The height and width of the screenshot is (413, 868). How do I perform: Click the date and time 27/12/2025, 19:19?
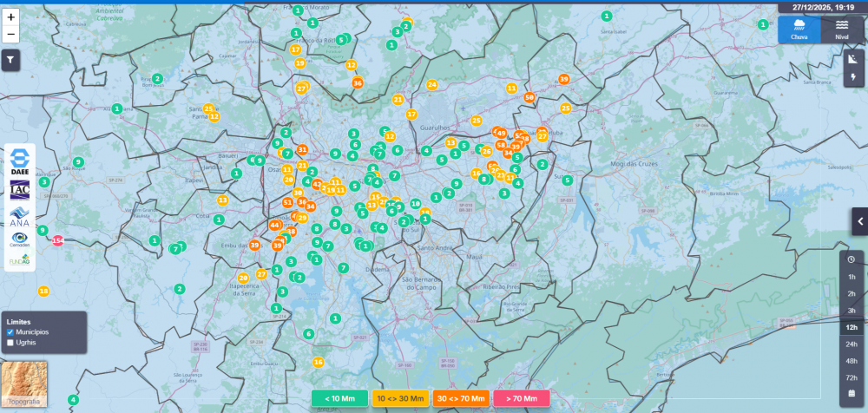[821, 8]
